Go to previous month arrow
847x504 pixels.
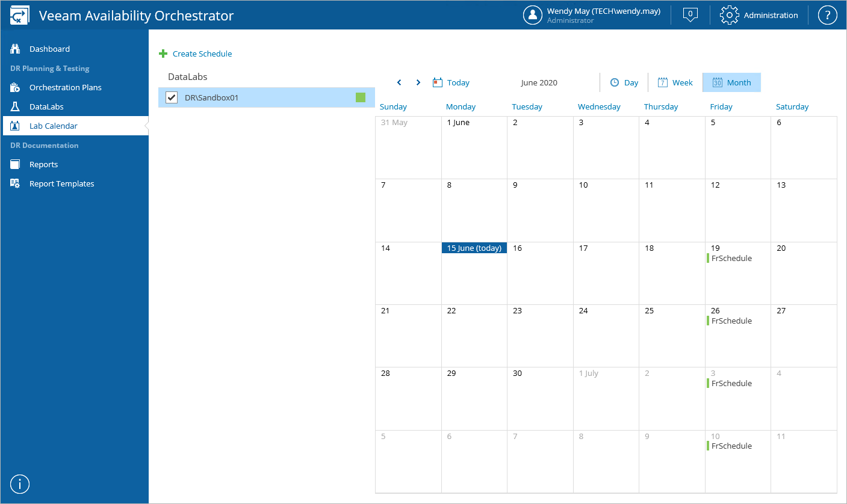click(399, 82)
